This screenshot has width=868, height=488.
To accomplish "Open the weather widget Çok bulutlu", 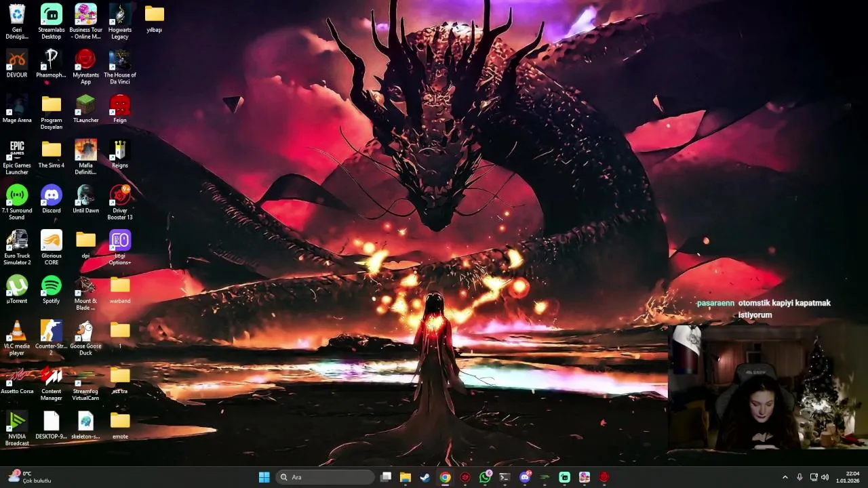I will 31,477.
